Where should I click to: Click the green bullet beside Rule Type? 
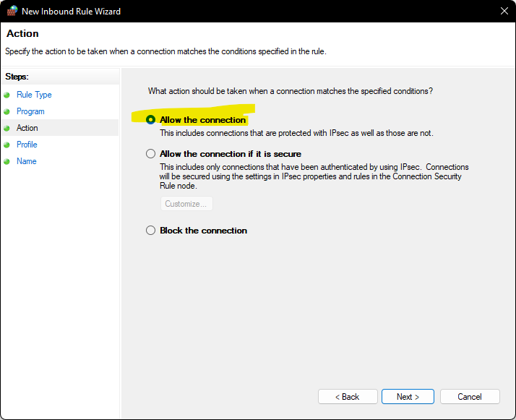pos(7,95)
